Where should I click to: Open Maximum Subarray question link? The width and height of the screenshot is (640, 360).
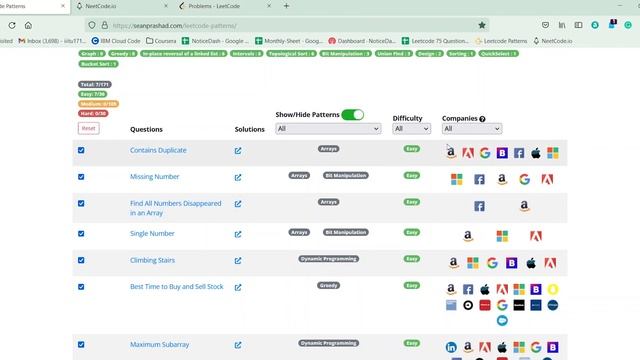(x=159, y=344)
